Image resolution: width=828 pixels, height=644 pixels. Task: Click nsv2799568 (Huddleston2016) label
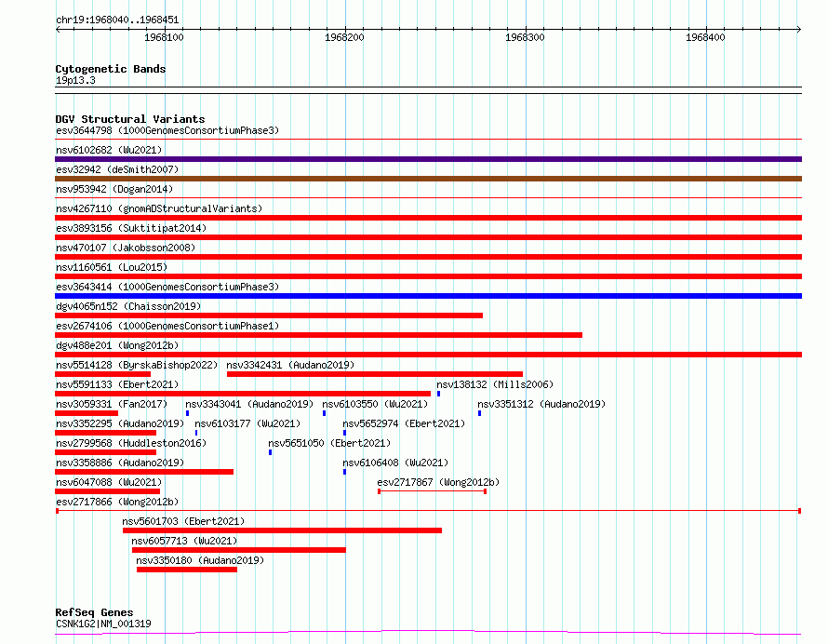point(131,443)
